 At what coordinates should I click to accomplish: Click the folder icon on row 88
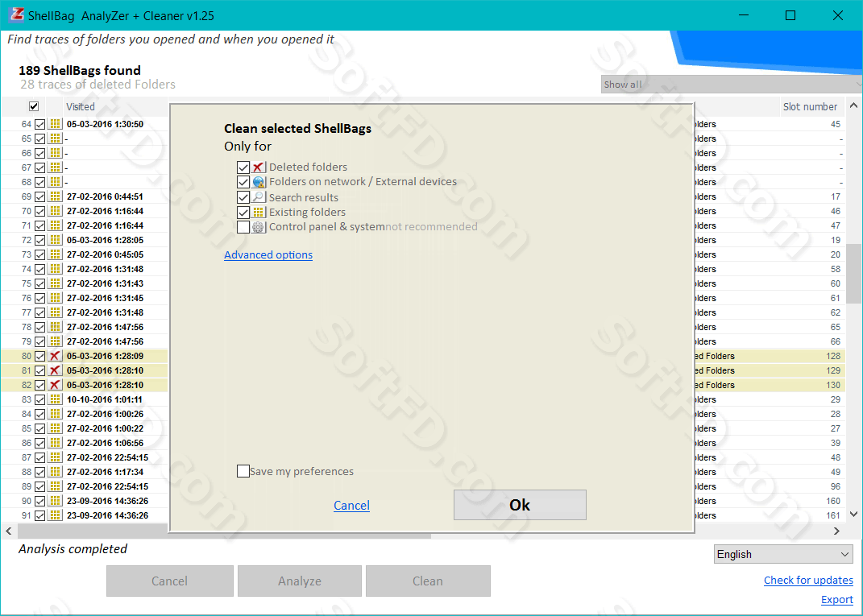pyautogui.click(x=55, y=472)
